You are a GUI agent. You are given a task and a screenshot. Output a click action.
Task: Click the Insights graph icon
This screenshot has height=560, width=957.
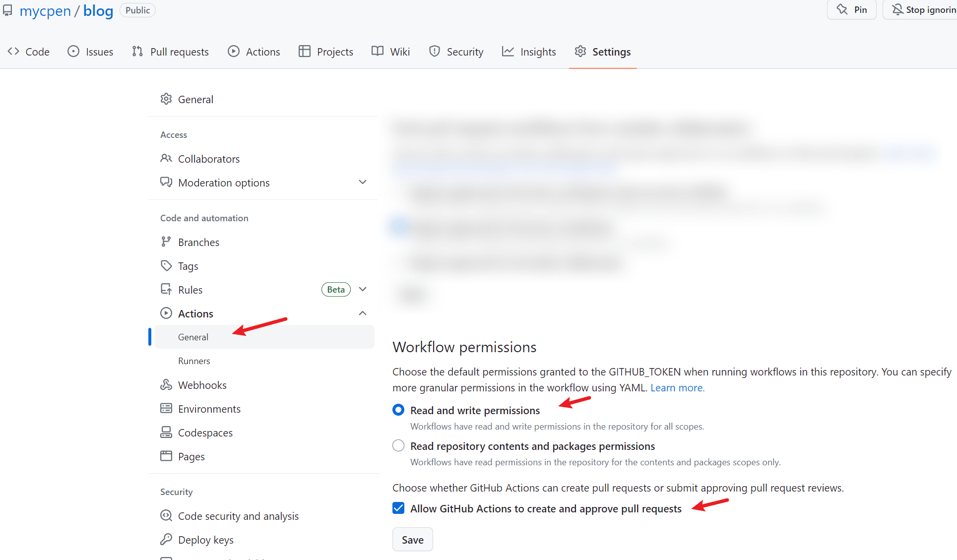(508, 51)
